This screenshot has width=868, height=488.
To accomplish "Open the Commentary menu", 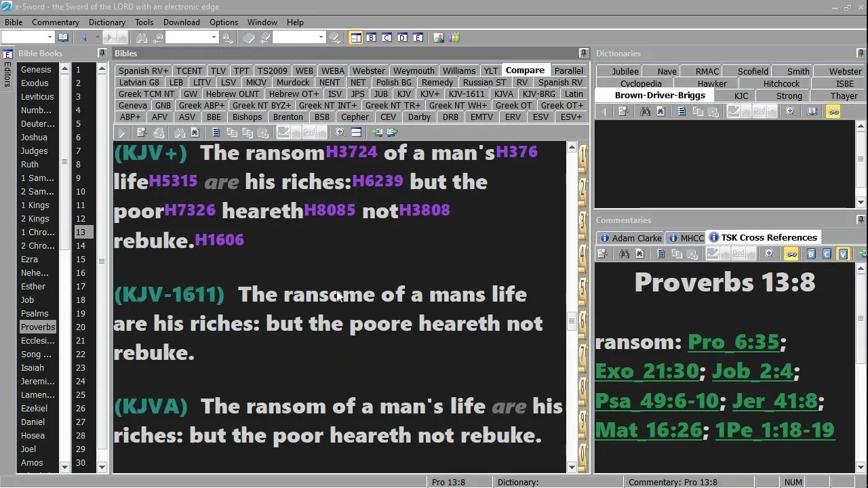I will coord(56,22).
